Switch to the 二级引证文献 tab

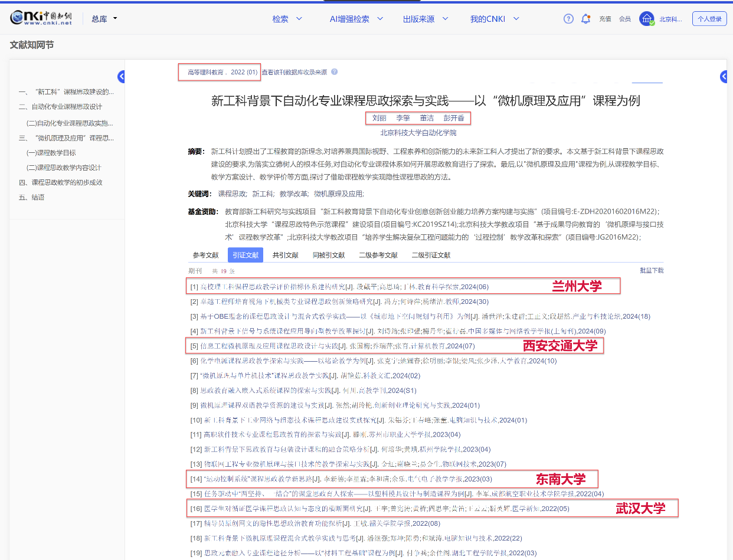[x=431, y=256]
